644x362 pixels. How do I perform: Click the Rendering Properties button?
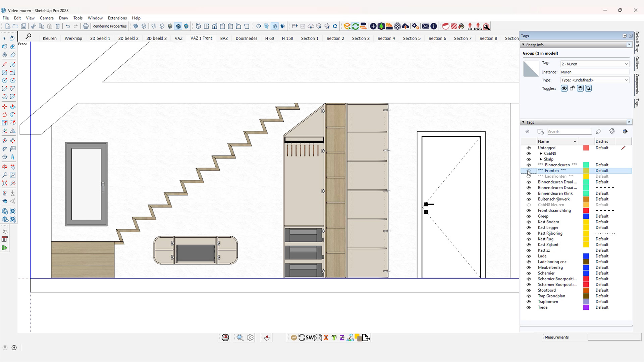(109, 26)
